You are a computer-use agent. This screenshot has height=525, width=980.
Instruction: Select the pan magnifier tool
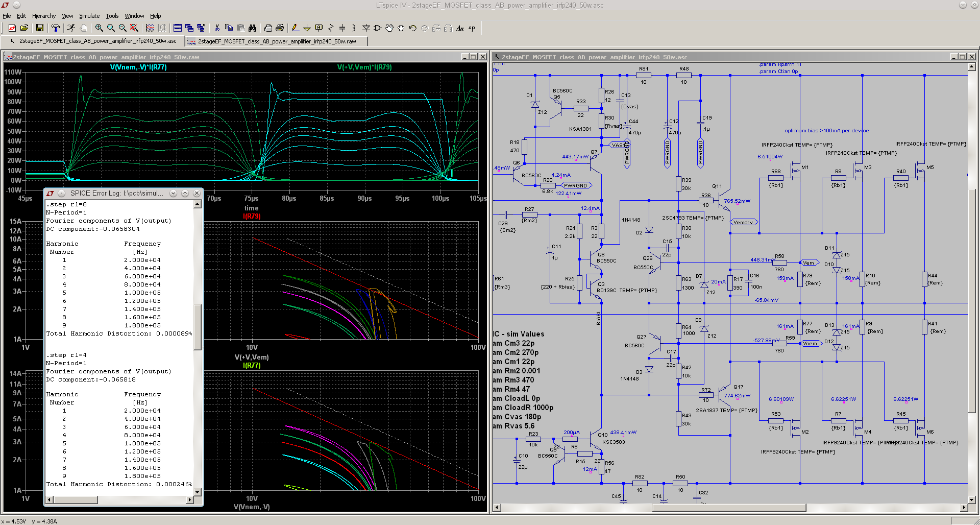point(111,28)
